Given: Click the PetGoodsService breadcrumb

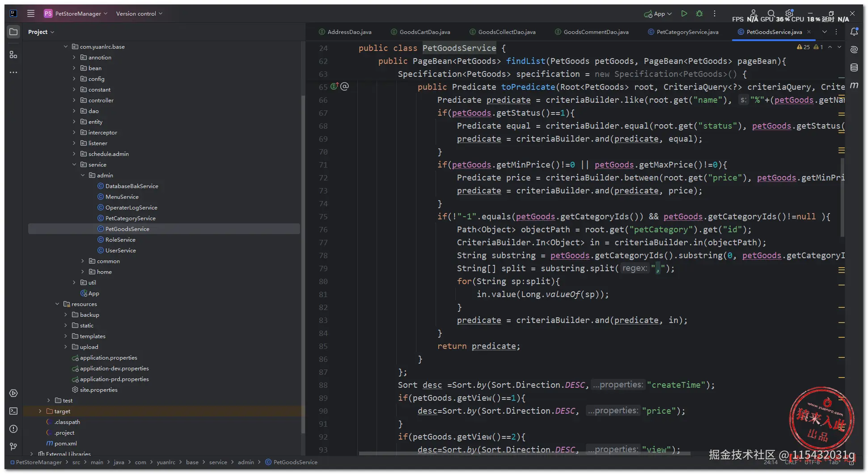Looking at the screenshot, I should (x=292, y=462).
